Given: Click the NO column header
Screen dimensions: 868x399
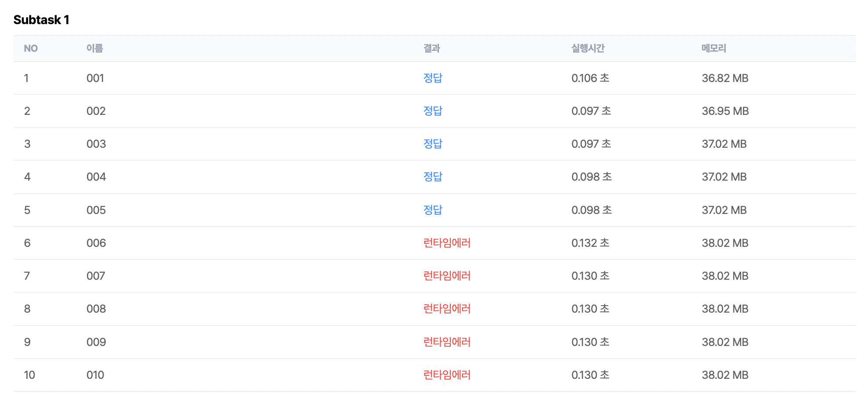Looking at the screenshot, I should tap(31, 48).
